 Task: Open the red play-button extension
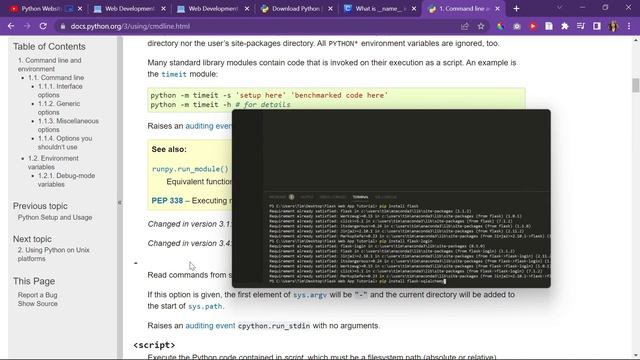pyautogui.click(x=533, y=26)
